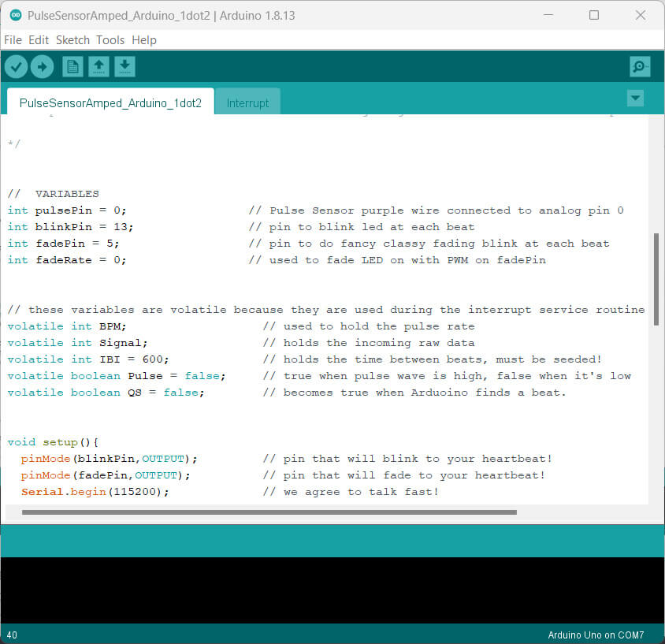Open the Sketch menu
Screen dimensions: 665x644
[x=72, y=40]
